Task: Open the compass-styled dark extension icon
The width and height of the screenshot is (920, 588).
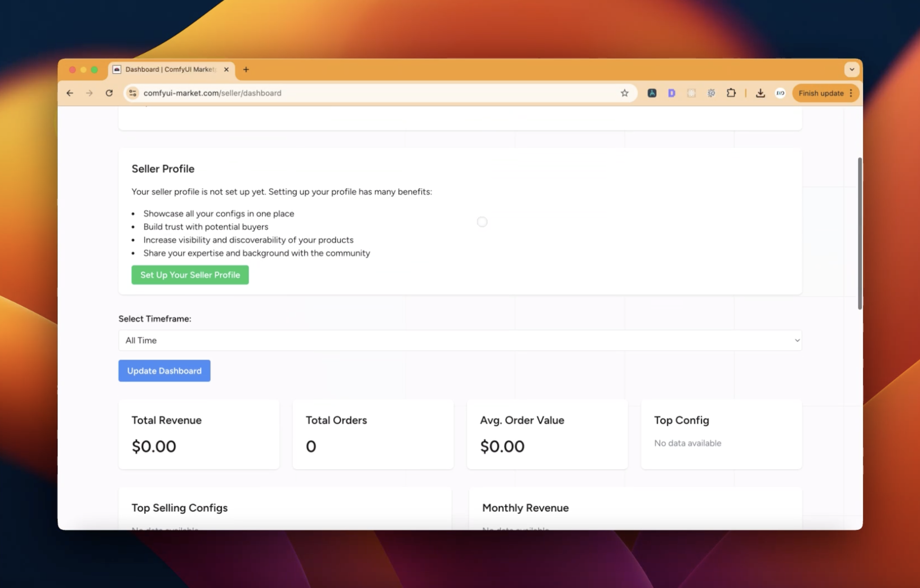Action: tap(652, 93)
